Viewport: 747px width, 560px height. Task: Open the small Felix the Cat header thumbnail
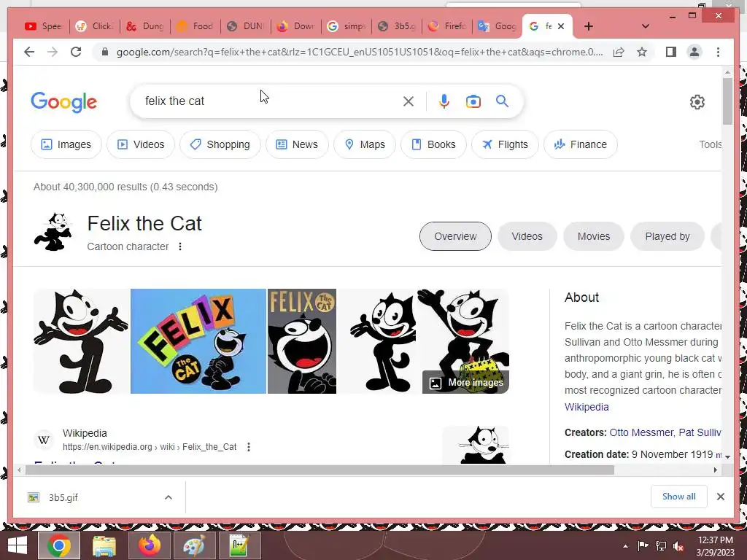(x=53, y=232)
